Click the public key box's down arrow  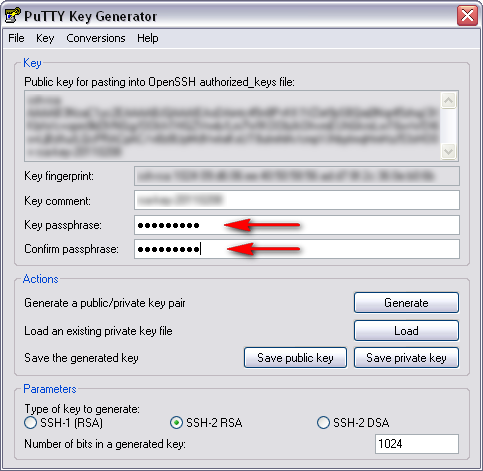[x=448, y=152]
